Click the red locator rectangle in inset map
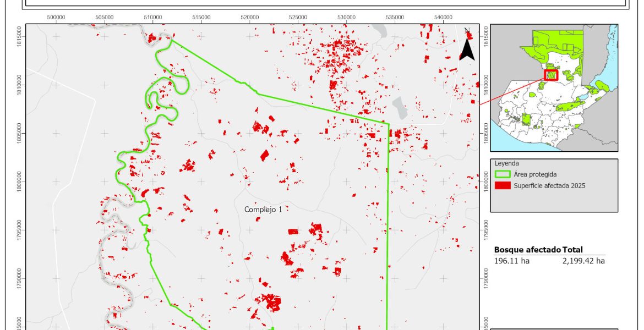 tap(551, 75)
